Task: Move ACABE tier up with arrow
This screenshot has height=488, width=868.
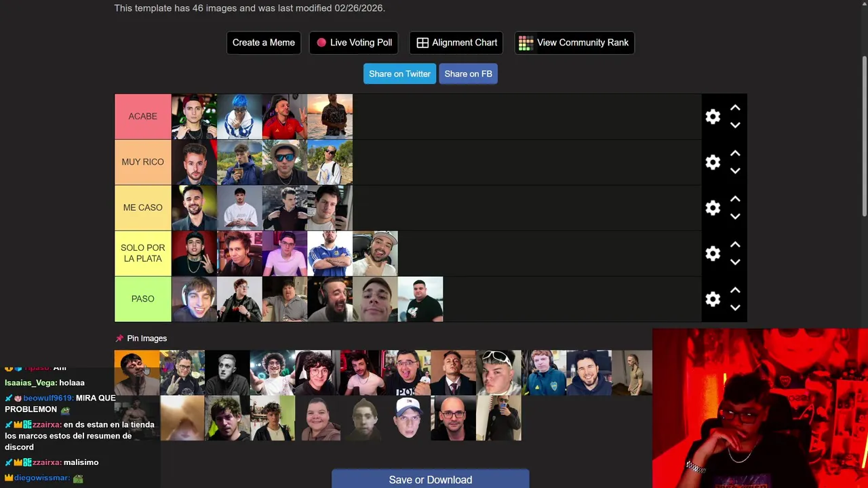Action: click(x=735, y=108)
